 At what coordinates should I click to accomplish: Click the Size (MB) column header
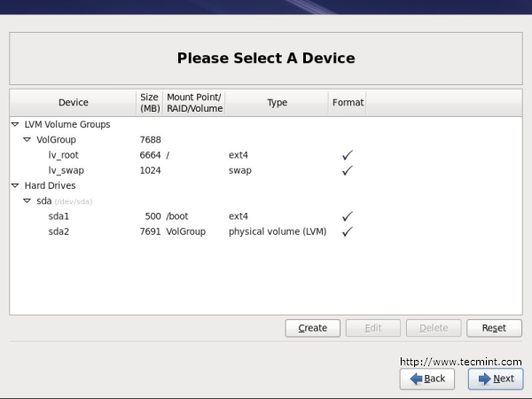point(150,103)
